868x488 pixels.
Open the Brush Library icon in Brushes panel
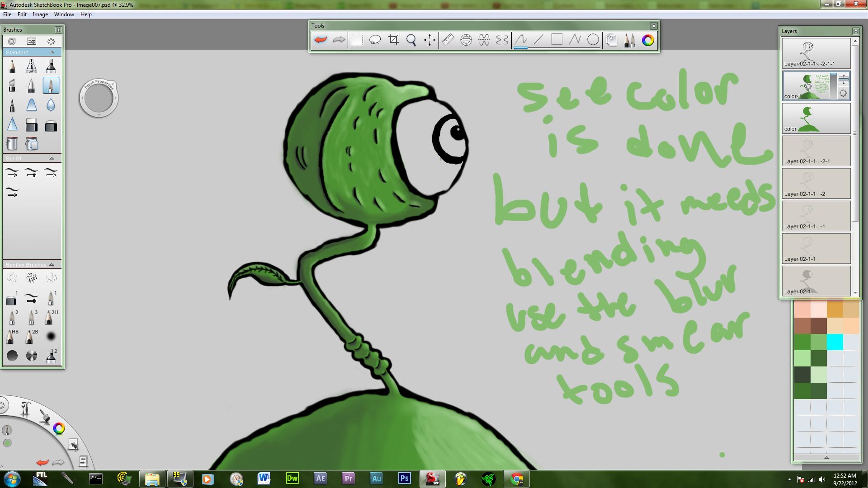point(12,41)
